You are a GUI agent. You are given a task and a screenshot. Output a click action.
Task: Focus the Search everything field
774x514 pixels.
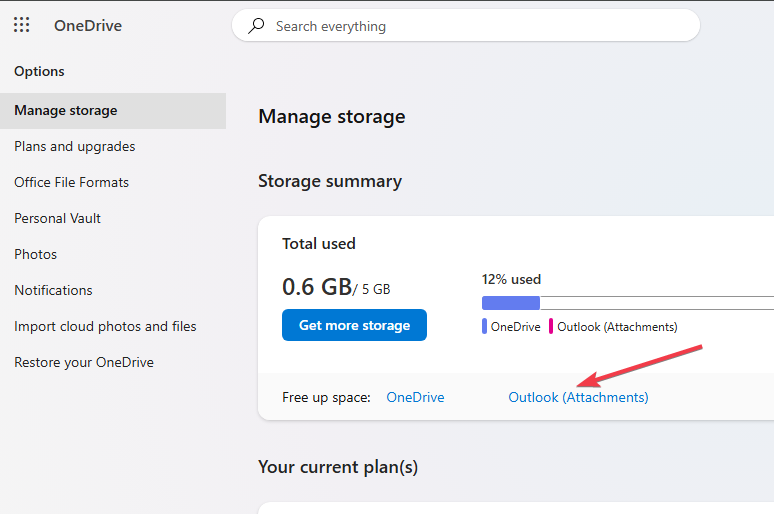[465, 26]
